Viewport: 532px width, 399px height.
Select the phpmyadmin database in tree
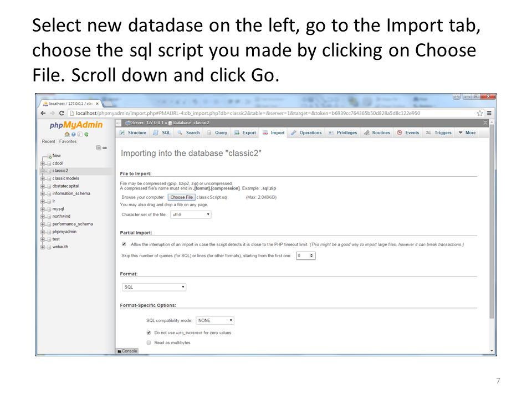(x=64, y=232)
